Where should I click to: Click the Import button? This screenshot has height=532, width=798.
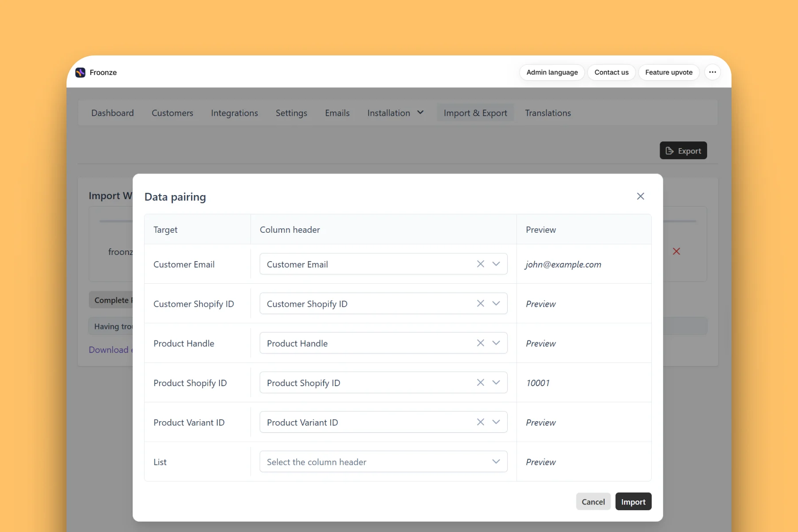(x=633, y=501)
